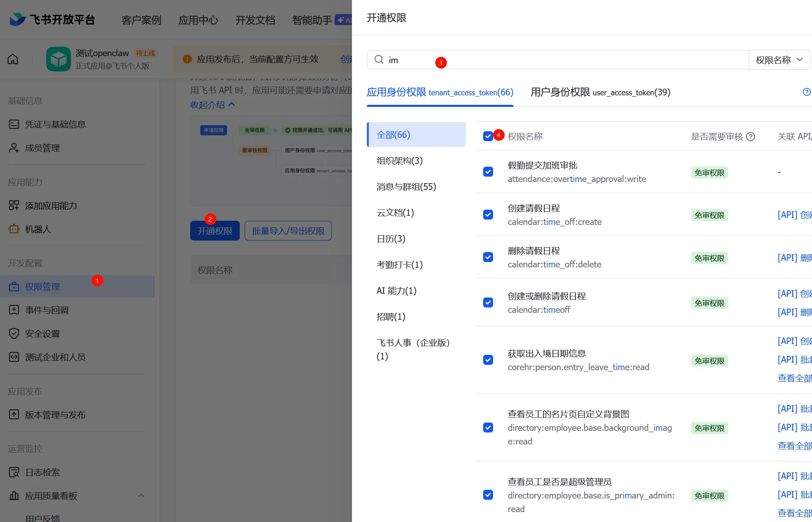
Task: Click 批量导入/导出权限 button
Action: [288, 231]
